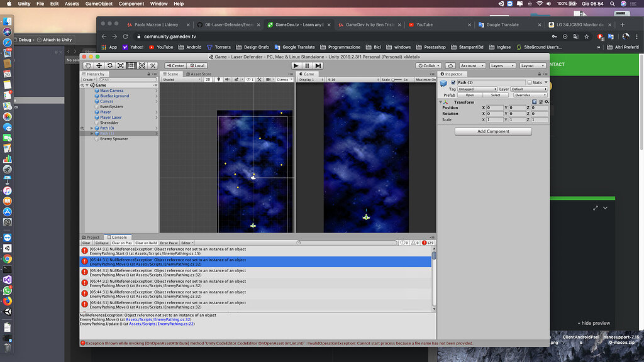Screen dimensions: 644x362
Task: Select the Move tool
Action: [x=99, y=65]
